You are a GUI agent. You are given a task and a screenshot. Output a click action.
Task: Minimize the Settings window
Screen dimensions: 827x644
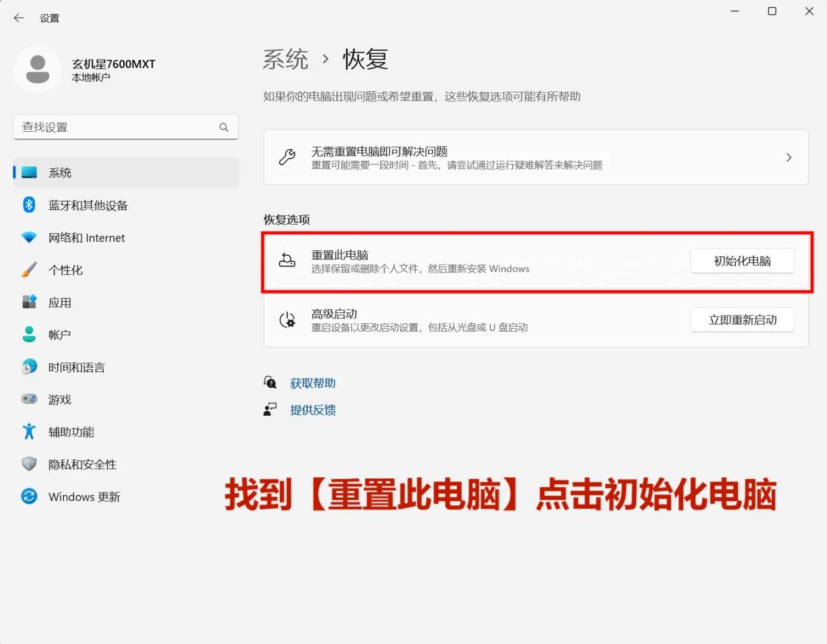(x=735, y=11)
